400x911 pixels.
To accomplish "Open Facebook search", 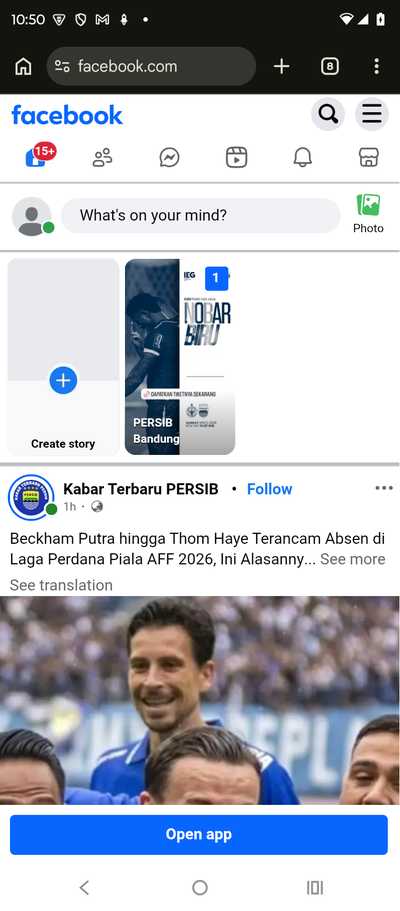I will 328,114.
